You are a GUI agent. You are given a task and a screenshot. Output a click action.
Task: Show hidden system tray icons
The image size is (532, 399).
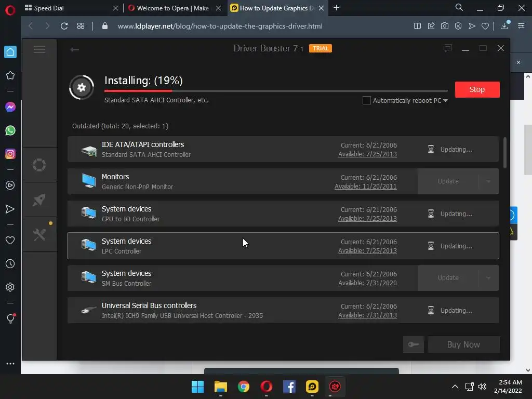click(x=455, y=387)
